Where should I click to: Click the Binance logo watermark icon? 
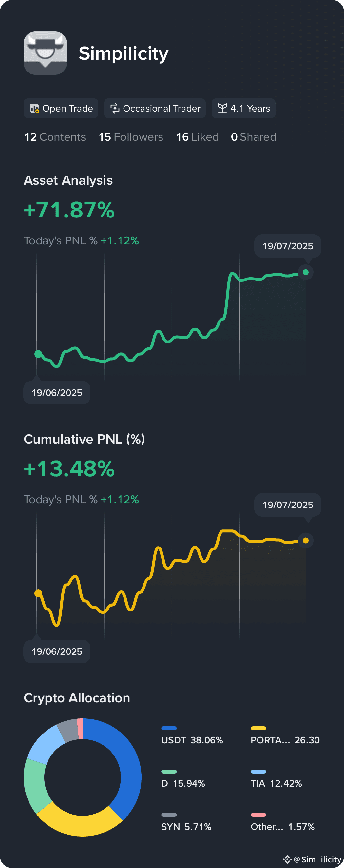point(287,859)
